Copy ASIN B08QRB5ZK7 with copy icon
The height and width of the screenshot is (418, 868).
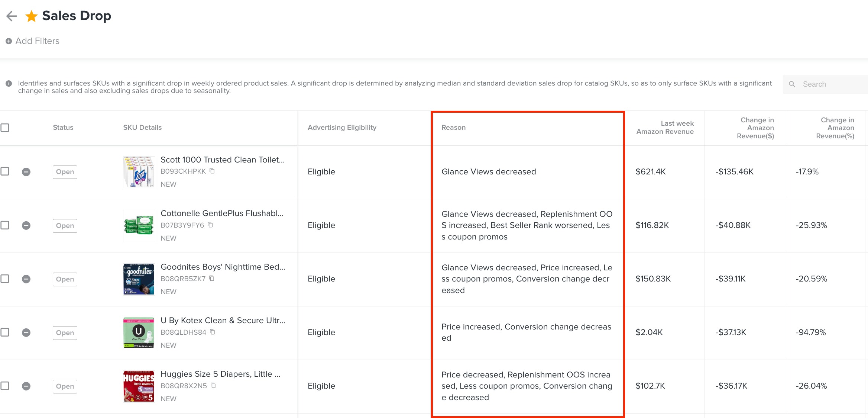212,279
